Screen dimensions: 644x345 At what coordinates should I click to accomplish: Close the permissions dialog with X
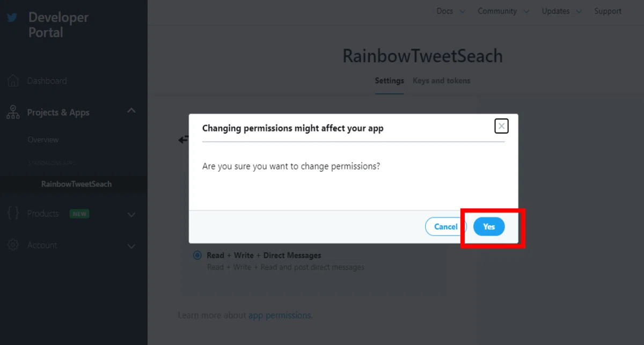501,126
